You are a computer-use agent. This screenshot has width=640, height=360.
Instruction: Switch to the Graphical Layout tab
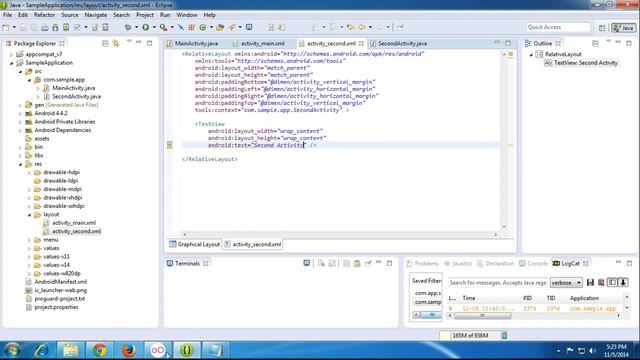point(194,244)
